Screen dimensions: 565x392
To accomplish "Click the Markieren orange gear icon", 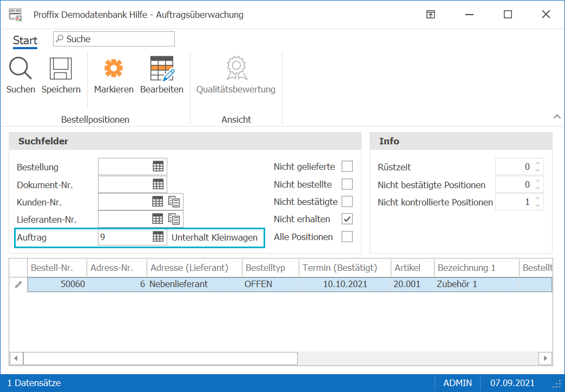I will [x=114, y=68].
